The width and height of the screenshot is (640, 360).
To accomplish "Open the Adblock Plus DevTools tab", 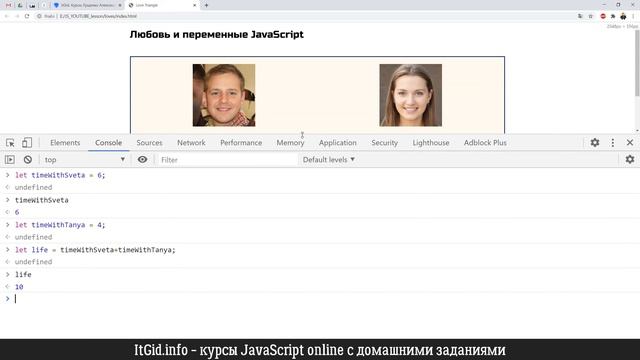I will point(485,142).
